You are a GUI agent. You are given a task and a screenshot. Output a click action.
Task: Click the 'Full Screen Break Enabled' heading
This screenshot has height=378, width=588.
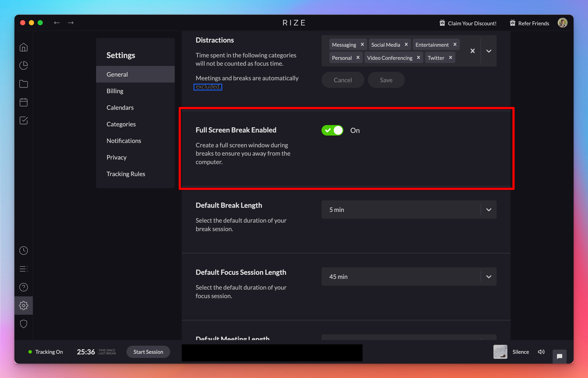click(x=236, y=130)
